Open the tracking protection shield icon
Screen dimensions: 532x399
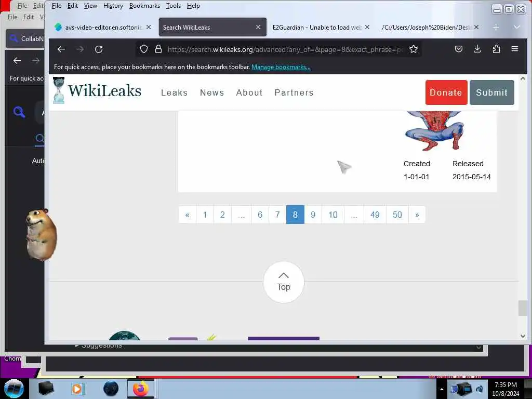click(144, 49)
